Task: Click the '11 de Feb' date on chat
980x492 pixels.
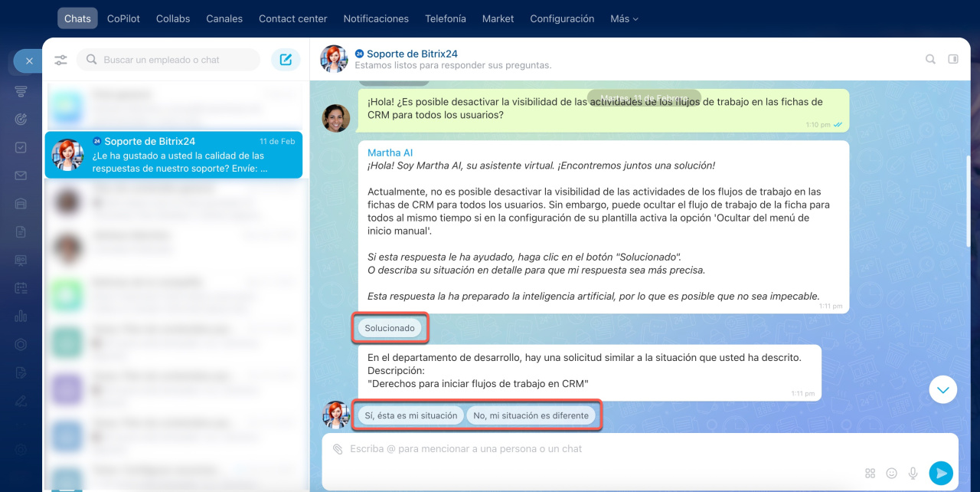Action: point(277,141)
